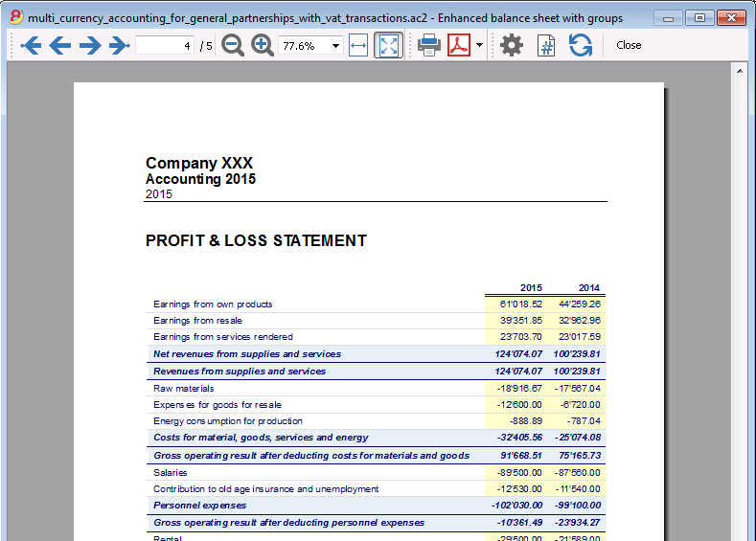Click the zoom out magnifier
Image resolution: width=756 pixels, height=541 pixels.
click(233, 46)
